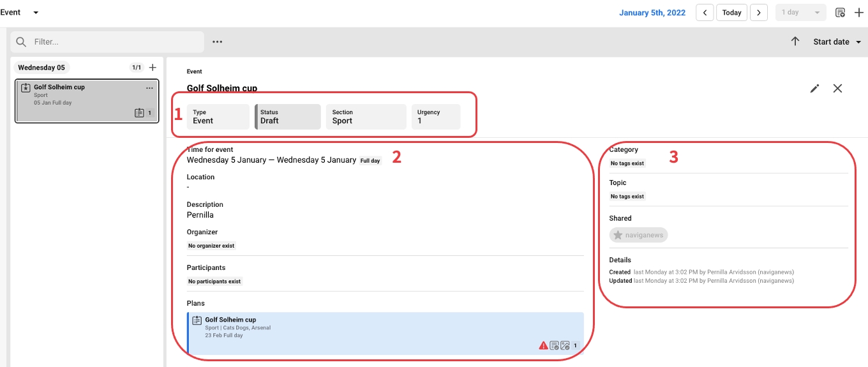This screenshot has height=367, width=868.
Task: Click the naviganews shared tag
Action: coord(638,235)
